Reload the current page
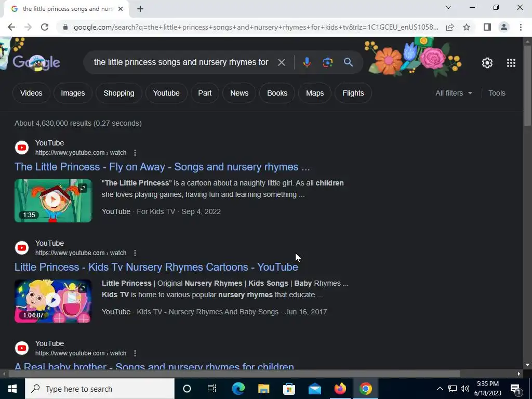532x399 pixels. [45, 27]
